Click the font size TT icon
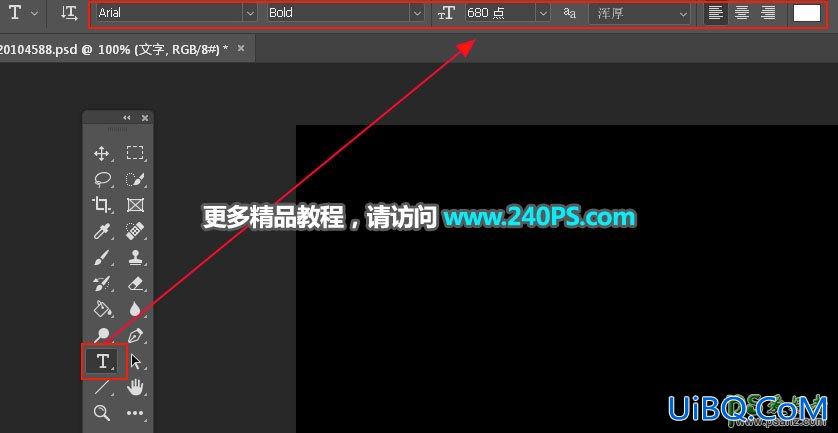Image resolution: width=838 pixels, height=433 pixels. click(x=446, y=13)
